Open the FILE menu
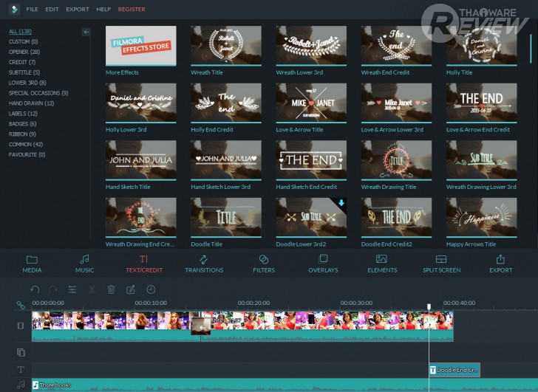This screenshot has height=392, width=538. coord(32,10)
